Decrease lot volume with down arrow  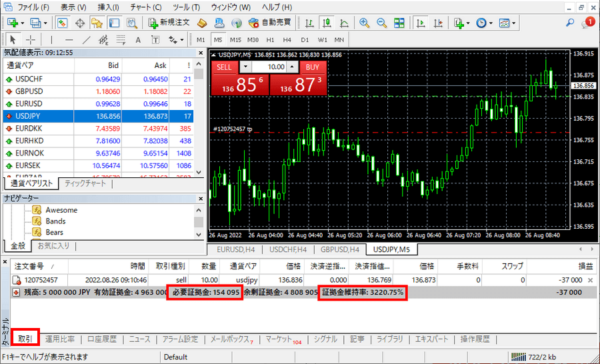coord(245,67)
